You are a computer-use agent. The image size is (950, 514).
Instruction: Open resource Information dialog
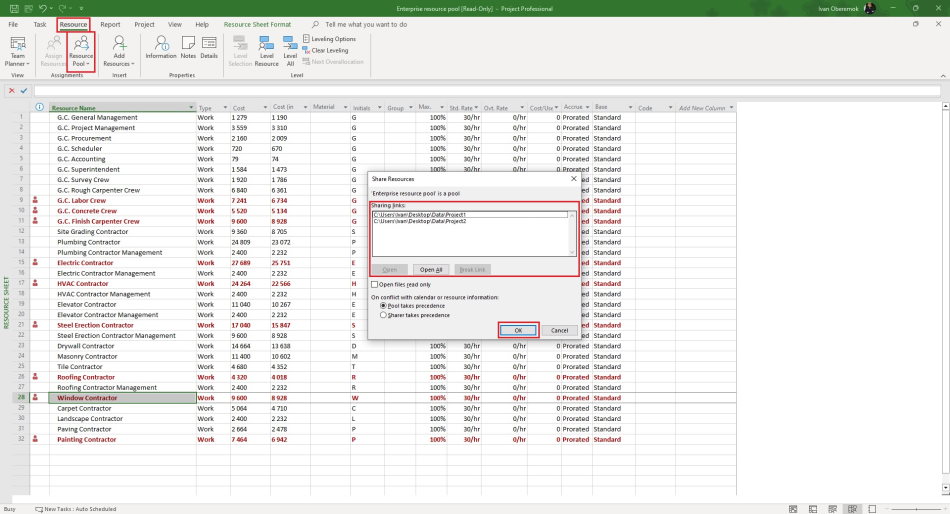[x=161, y=47]
